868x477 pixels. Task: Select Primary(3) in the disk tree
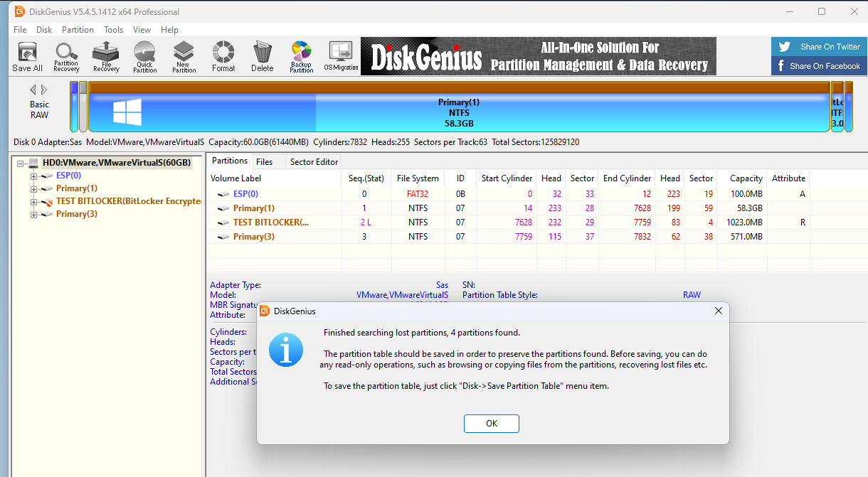coord(77,215)
